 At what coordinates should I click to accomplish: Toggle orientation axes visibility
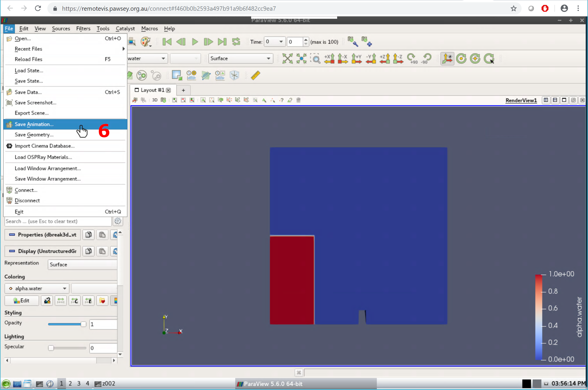point(447,59)
